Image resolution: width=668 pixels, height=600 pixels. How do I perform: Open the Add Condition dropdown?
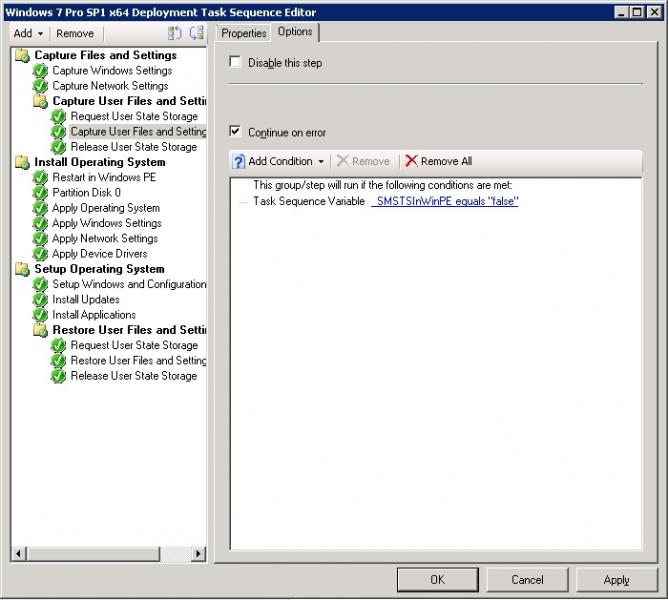(x=279, y=161)
